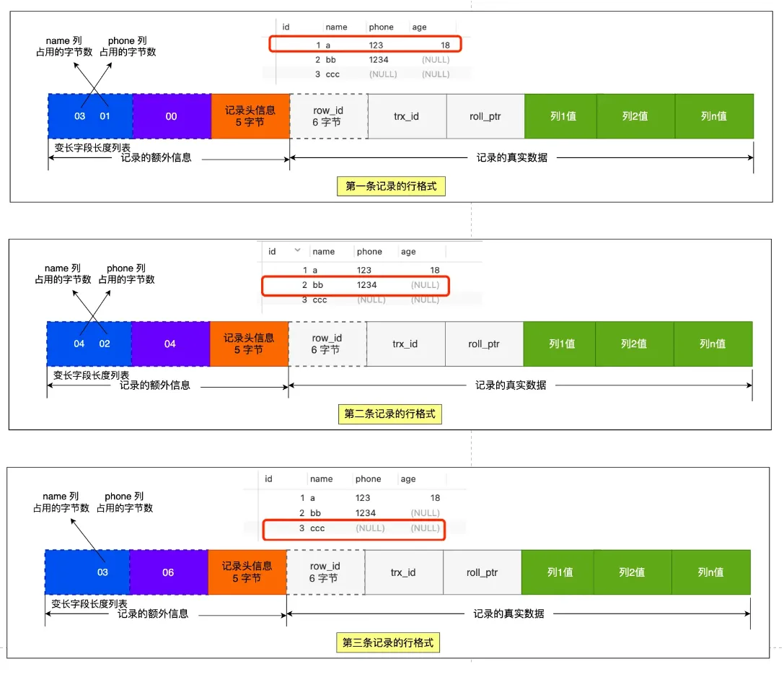
Task: Click the trx_id block in the second diagram
Action: pyautogui.click(x=405, y=344)
